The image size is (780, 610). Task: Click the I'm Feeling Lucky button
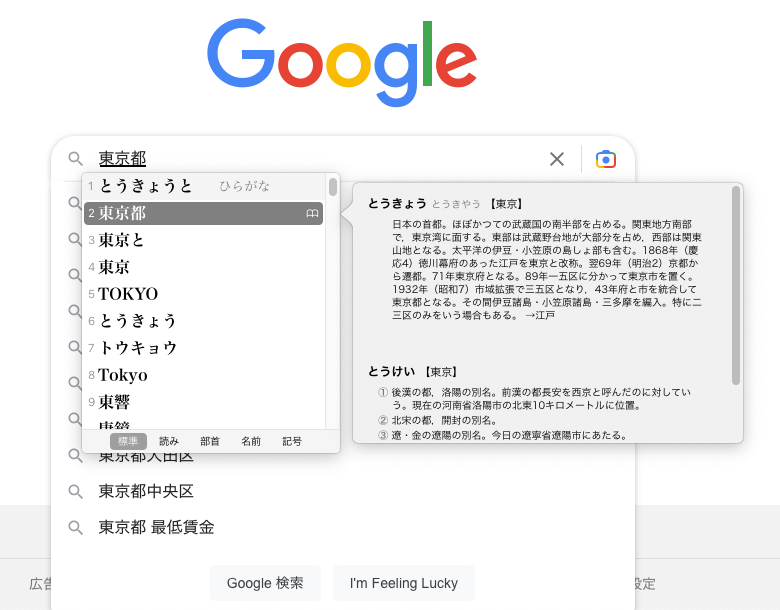[x=403, y=583]
